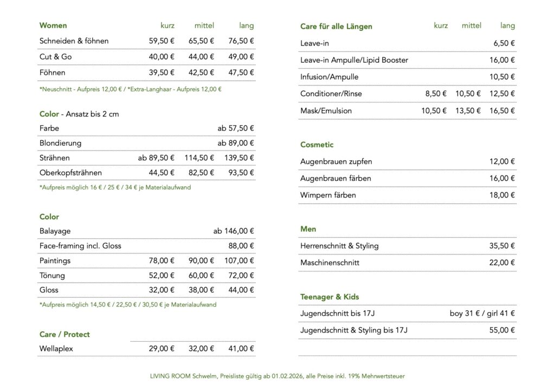
Task: Click the Oberkopfsträhnen row label
Action: [70, 173]
